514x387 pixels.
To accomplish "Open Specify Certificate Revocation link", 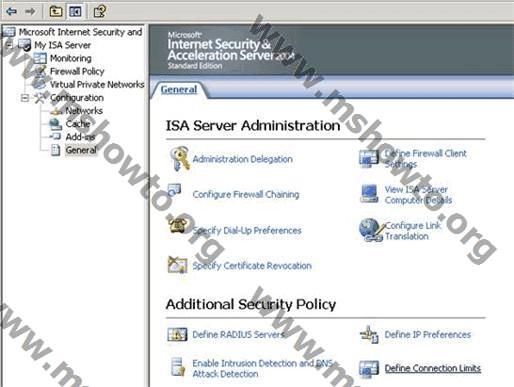I will pos(252,266).
